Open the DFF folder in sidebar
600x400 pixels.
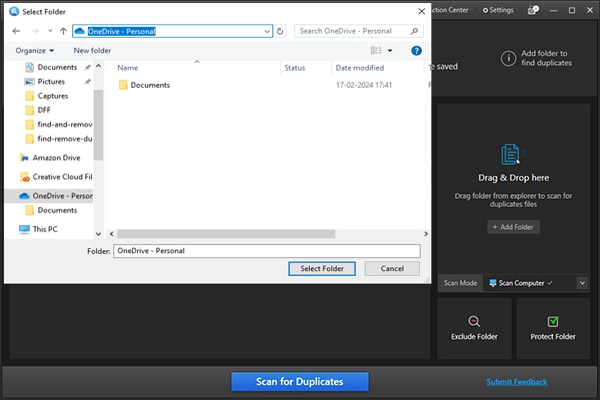point(44,110)
